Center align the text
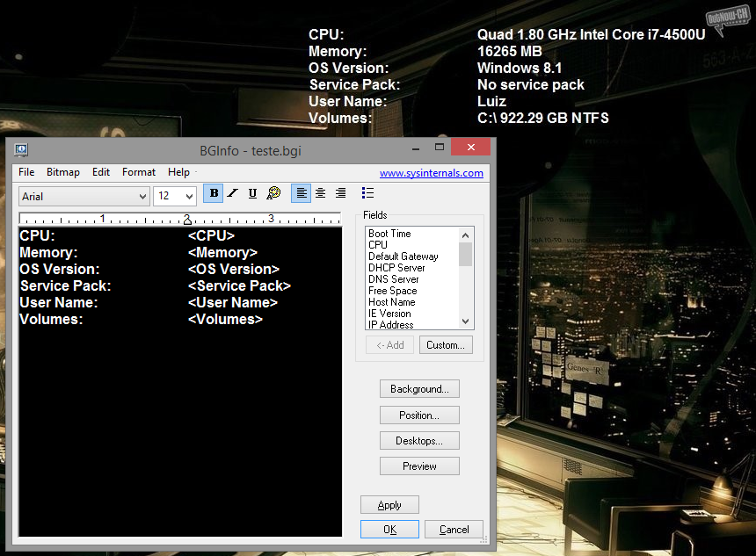 320,193
